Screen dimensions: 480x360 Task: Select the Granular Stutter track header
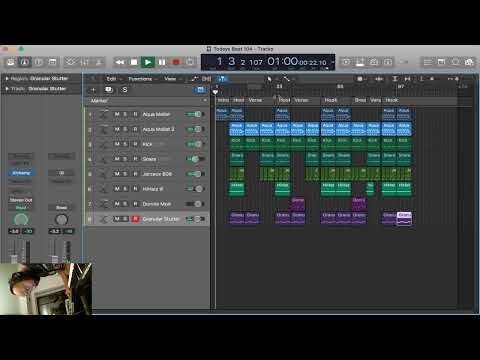pos(147,219)
